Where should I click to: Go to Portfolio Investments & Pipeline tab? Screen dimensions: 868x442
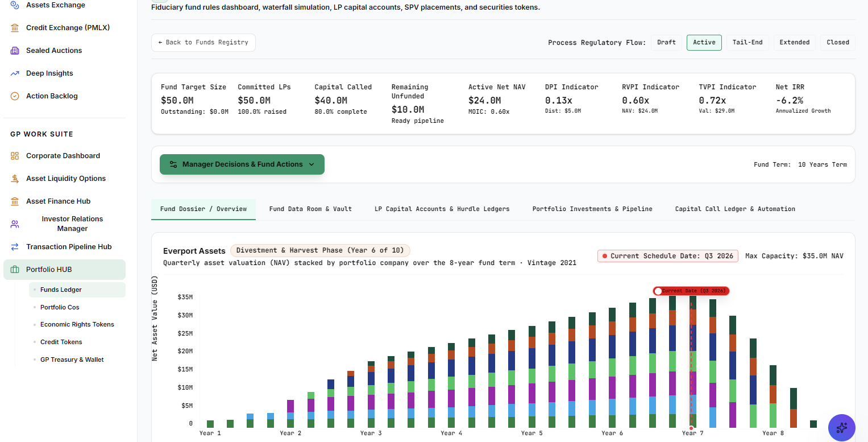[x=592, y=209]
